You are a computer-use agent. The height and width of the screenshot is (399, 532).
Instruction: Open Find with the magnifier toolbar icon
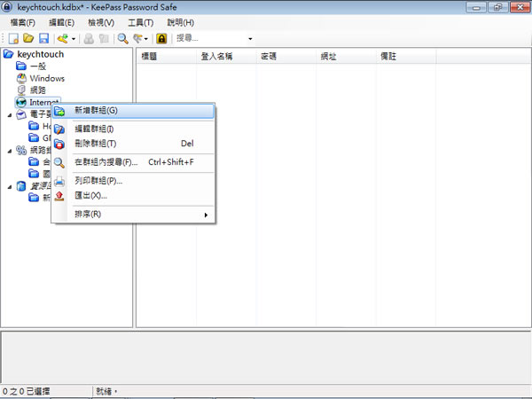click(x=122, y=38)
